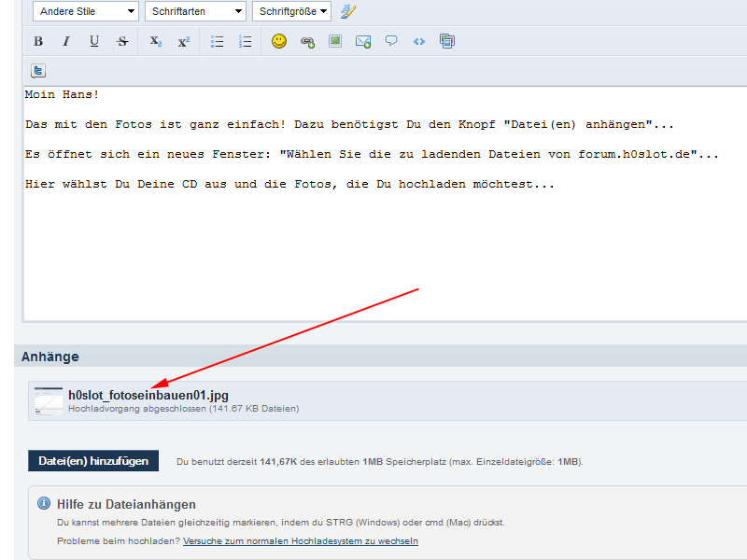The height and width of the screenshot is (560, 747).
Task: Click the 'Hochladvorgang abgeschlossen' status text
Action: click(183, 409)
